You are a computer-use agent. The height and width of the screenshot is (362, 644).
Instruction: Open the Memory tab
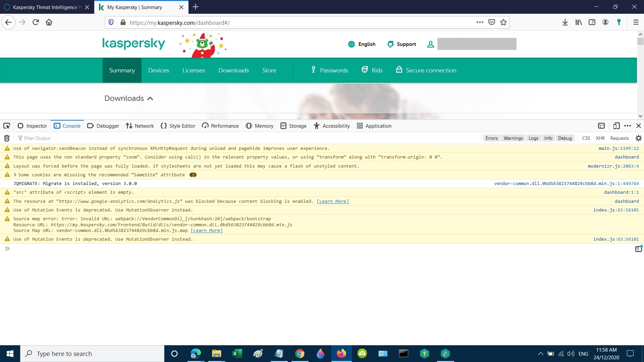(259, 126)
